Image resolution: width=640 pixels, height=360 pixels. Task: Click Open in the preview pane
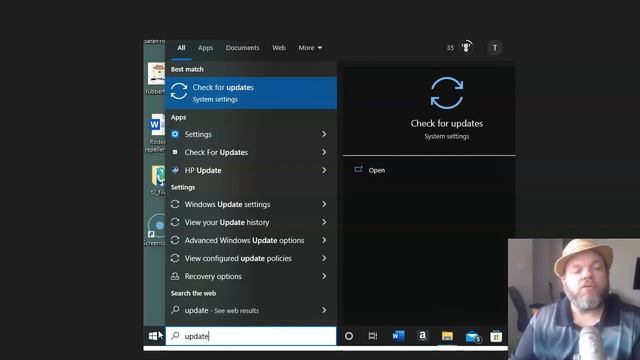pos(376,170)
